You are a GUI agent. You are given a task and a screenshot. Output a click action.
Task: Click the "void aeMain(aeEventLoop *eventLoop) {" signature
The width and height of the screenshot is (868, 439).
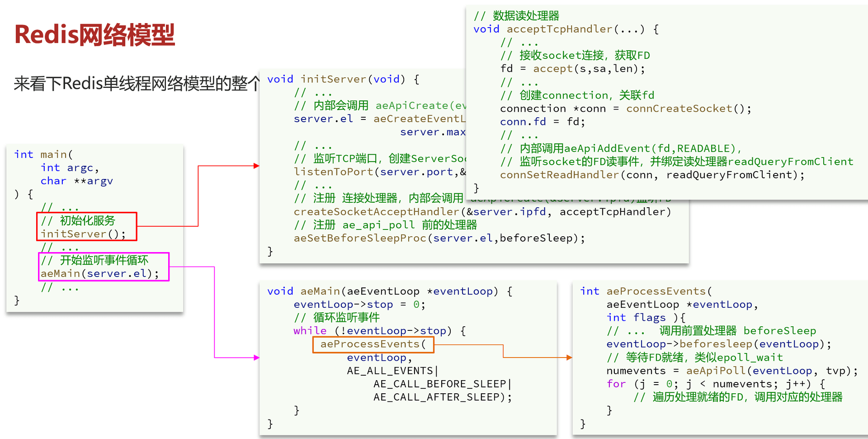tap(390, 291)
